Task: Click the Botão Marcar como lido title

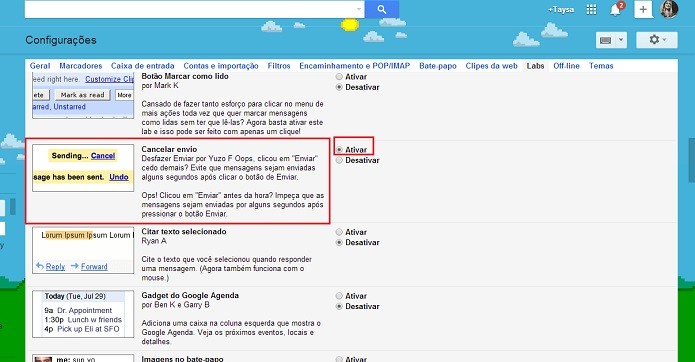Action: (185, 76)
